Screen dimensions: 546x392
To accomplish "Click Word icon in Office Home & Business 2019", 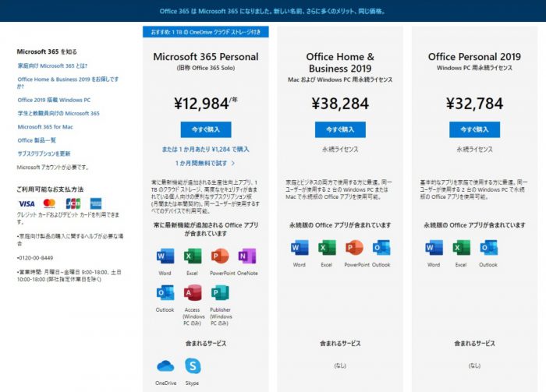I will (x=300, y=248).
